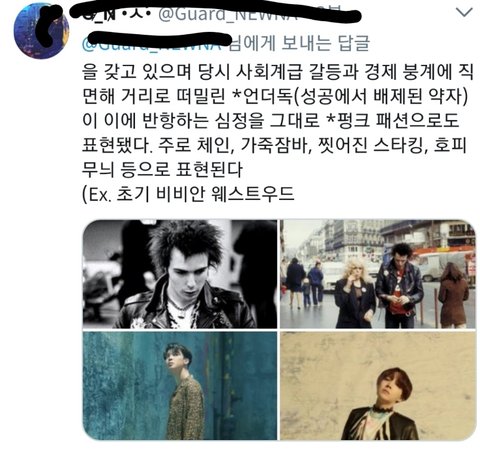
Task: Click the woman in brown coat
Action: (x=453, y=294)
